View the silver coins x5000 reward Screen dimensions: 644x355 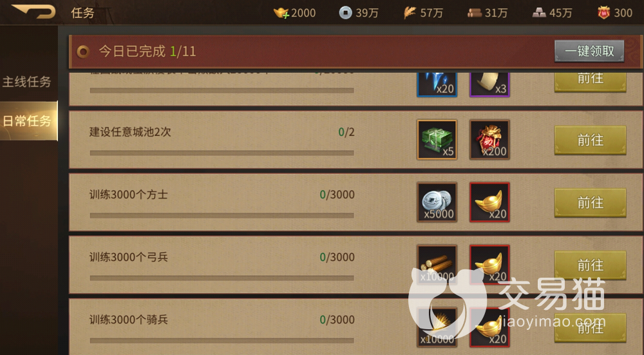click(437, 202)
